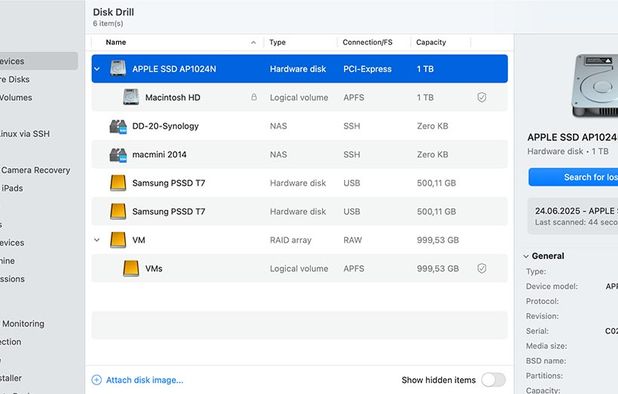
Task: Click the Type column header
Action: pyautogui.click(x=277, y=42)
